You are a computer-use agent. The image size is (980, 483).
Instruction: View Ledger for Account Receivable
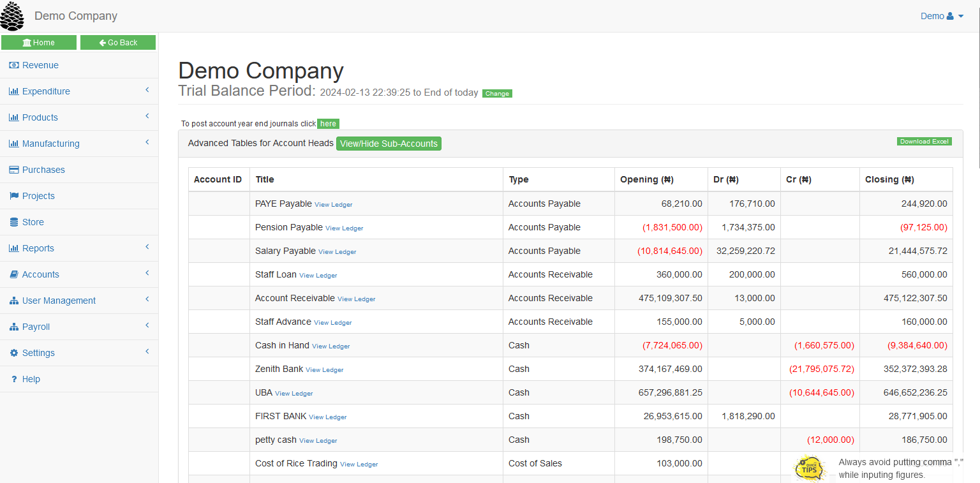click(x=356, y=299)
